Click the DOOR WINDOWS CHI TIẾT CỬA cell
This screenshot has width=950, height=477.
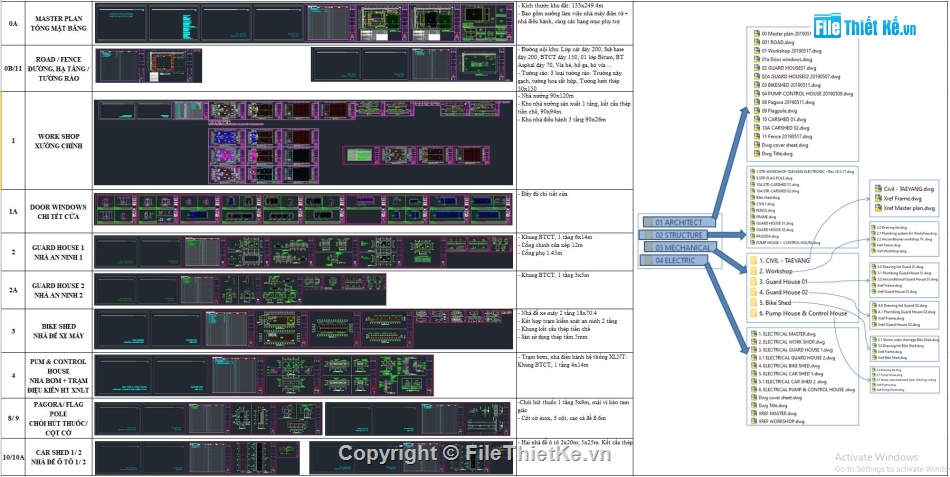(61, 212)
